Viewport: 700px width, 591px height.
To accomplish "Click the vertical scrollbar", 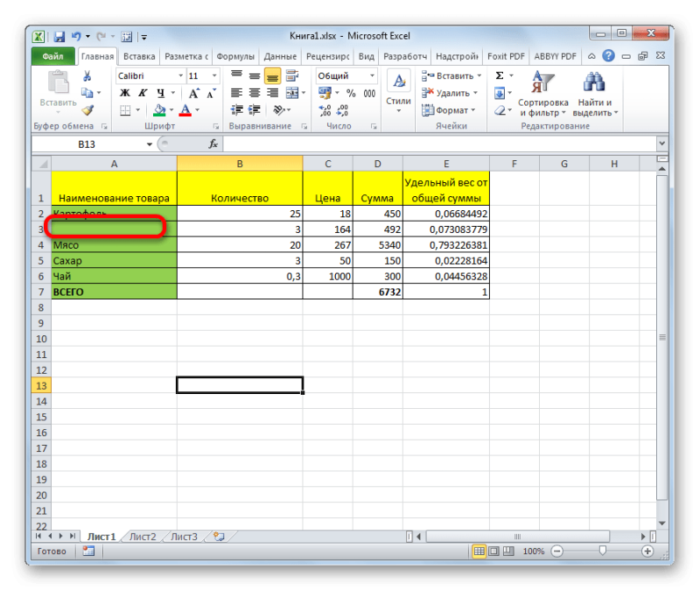I will 662,338.
